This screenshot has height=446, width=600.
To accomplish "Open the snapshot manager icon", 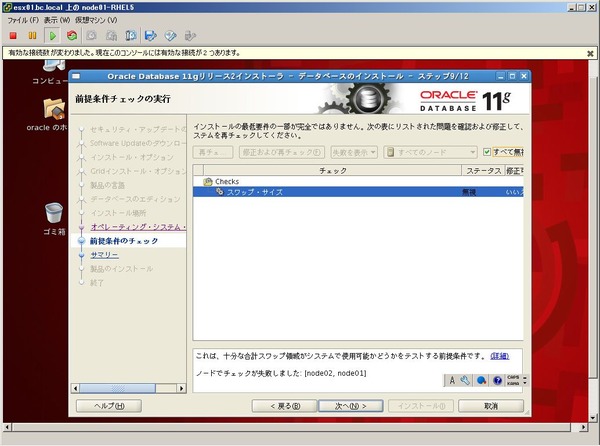I will point(131,36).
